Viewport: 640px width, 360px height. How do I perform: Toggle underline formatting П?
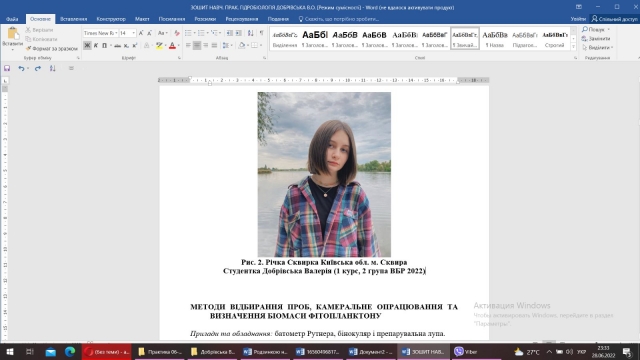pyautogui.click(x=104, y=45)
